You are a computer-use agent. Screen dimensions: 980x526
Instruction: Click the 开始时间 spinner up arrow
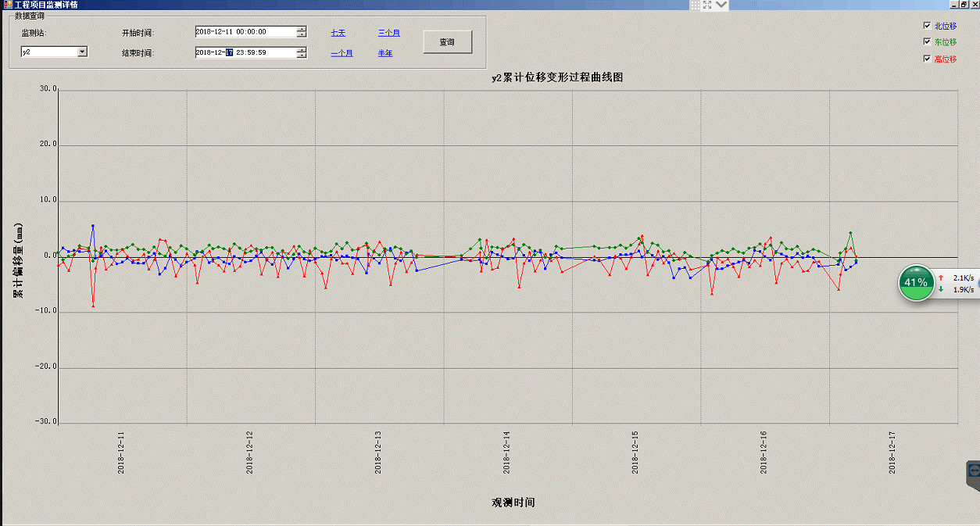301,29
